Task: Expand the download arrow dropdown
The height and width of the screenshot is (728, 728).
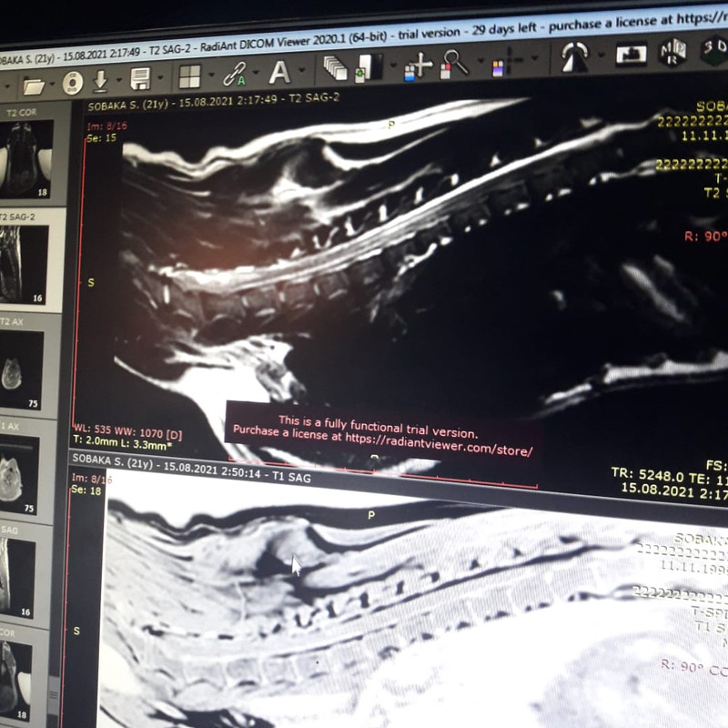Action: (119, 80)
